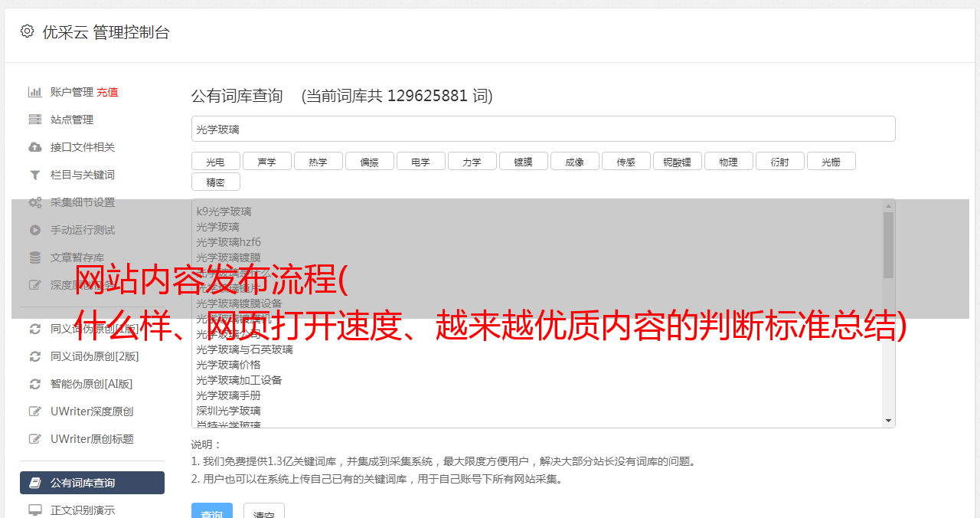Select the 热学 tag button
980x518 pixels.
click(x=318, y=161)
